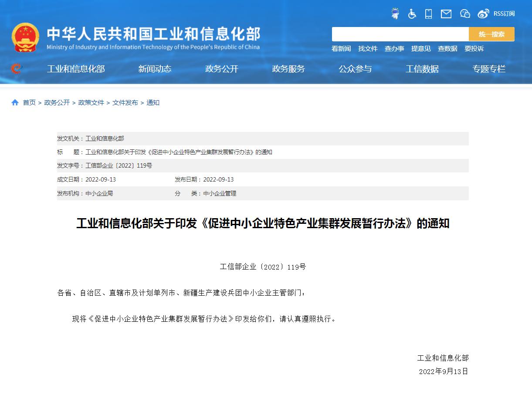This screenshot has height=398, width=532.
Task: Go to 政务公开 in the breadcrumb
Action: (x=57, y=103)
